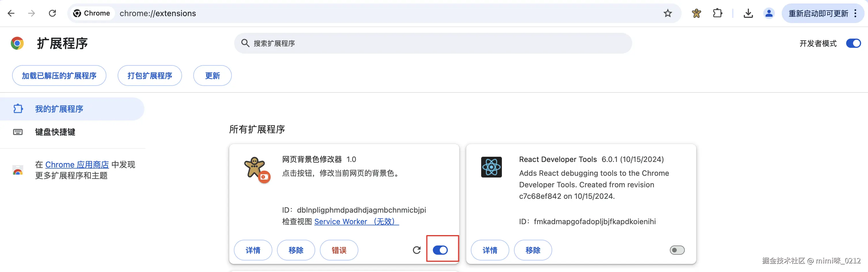Click 移除 for 网页背景色修改器
The height and width of the screenshot is (272, 868).
click(x=296, y=250)
